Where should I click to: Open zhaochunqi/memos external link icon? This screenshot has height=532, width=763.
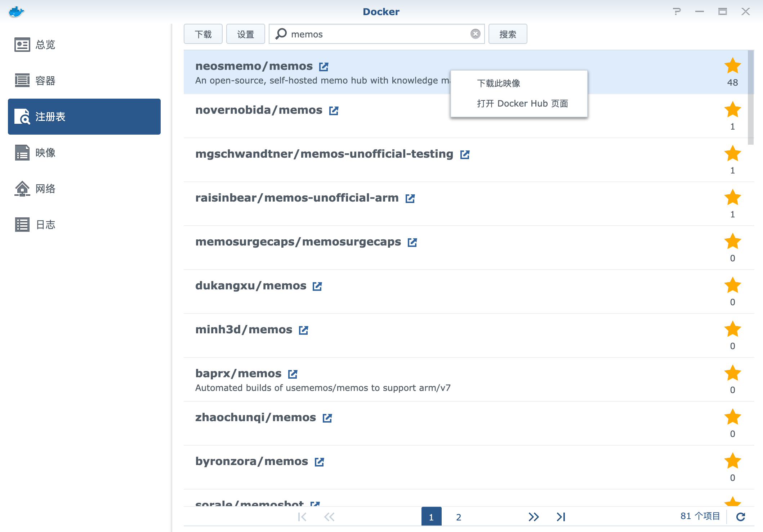coord(327,418)
